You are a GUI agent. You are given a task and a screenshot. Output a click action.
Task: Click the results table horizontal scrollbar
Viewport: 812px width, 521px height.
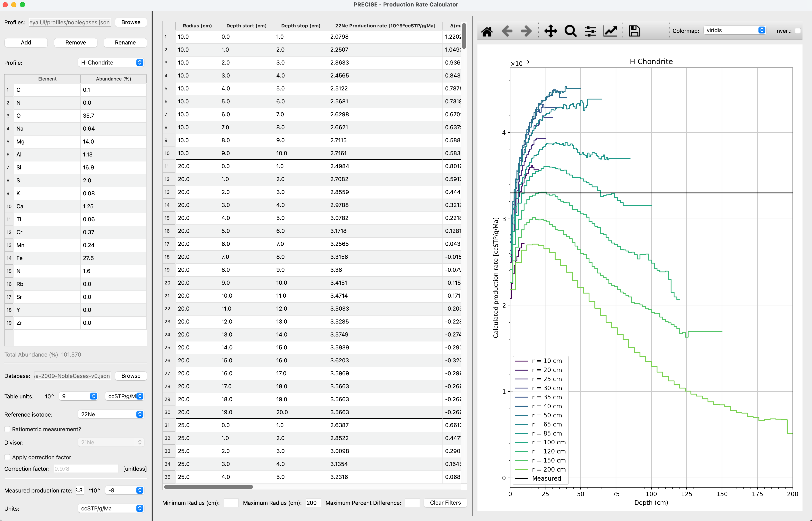pos(209,487)
